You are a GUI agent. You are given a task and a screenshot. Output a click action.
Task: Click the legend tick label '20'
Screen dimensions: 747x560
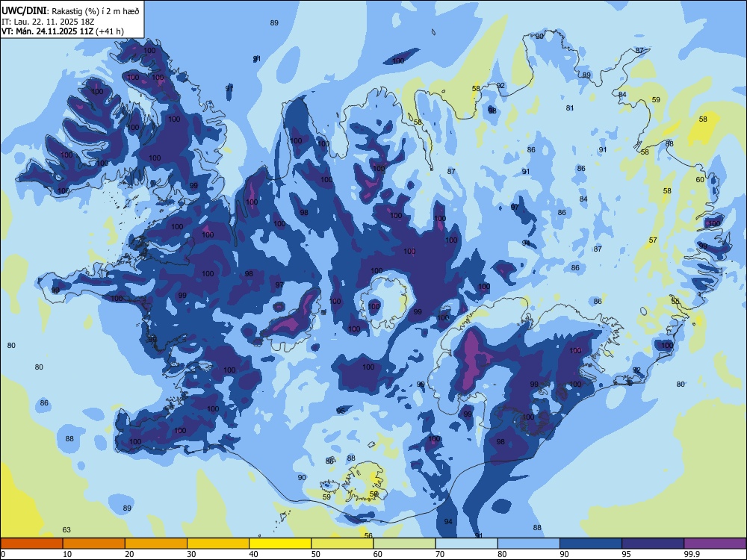click(x=129, y=554)
